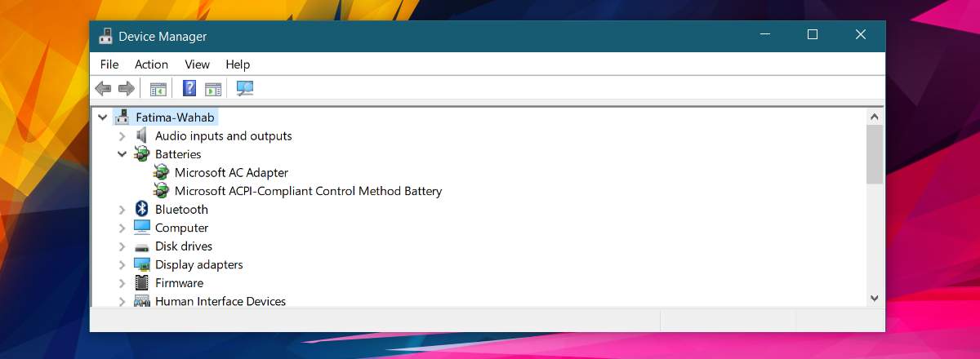Screen dimensions: 980x359
Task: Select "Microsoft AC Adapter" entry
Action: (x=231, y=173)
